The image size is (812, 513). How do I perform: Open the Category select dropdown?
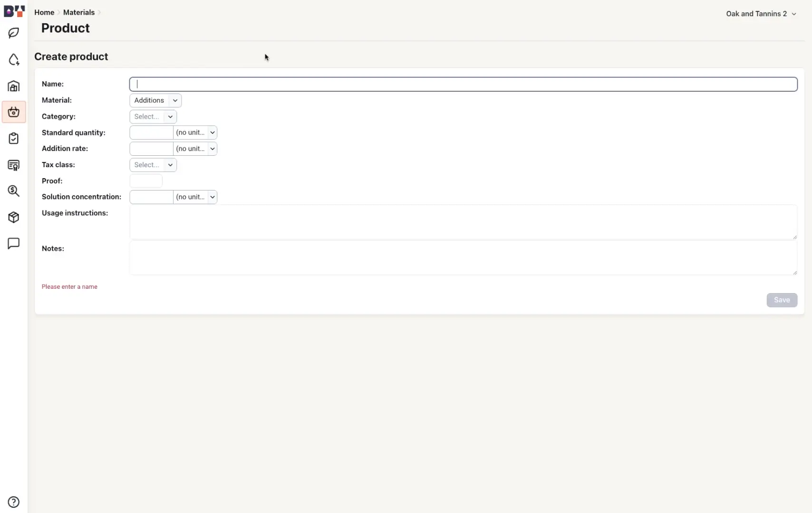point(153,116)
